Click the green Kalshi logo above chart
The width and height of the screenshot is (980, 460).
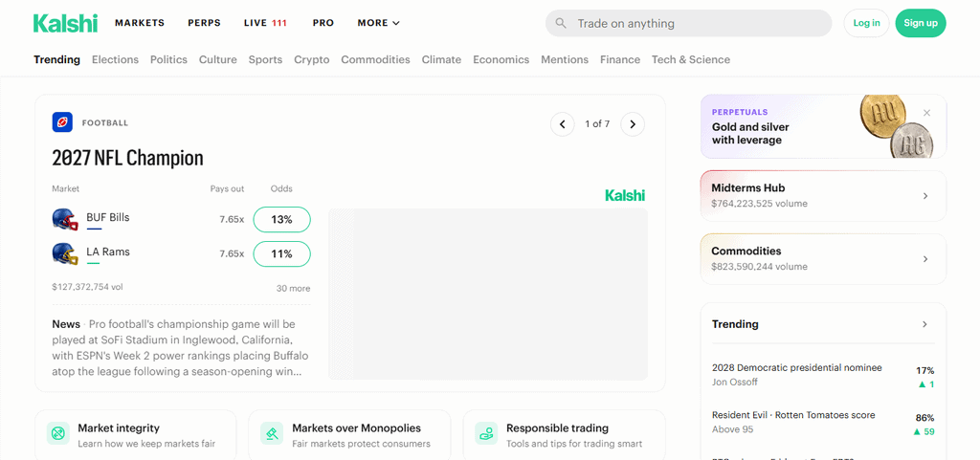pyautogui.click(x=625, y=195)
